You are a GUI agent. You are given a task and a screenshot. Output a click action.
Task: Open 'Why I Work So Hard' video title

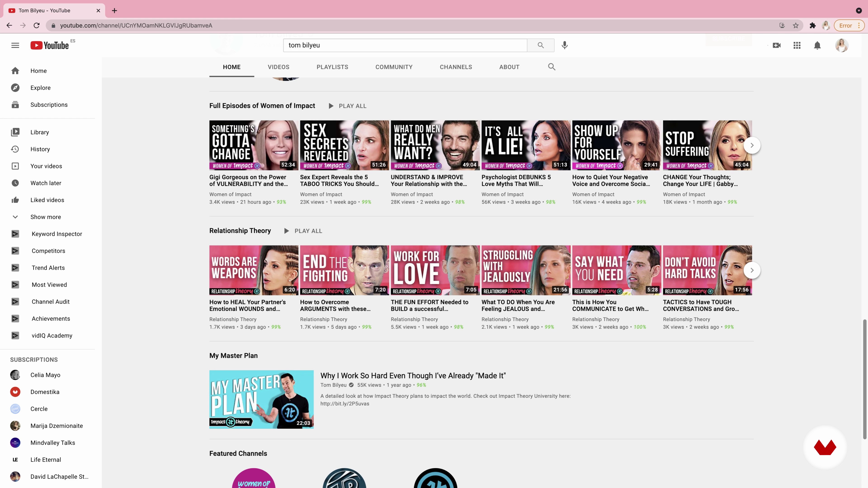coord(413,375)
